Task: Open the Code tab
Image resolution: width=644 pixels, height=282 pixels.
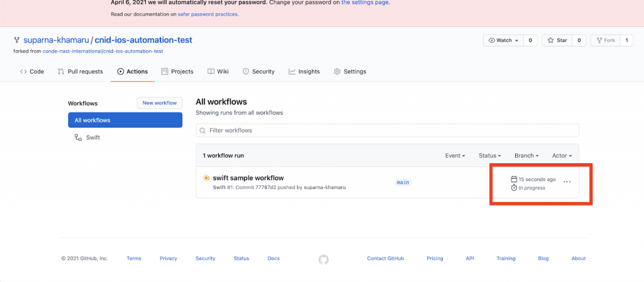Action: click(x=31, y=72)
